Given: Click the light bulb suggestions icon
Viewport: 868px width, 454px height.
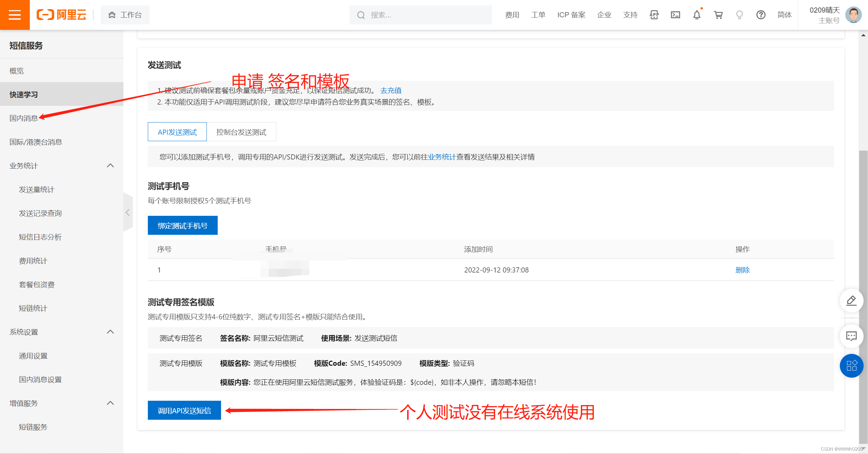Looking at the screenshot, I should coord(739,15).
